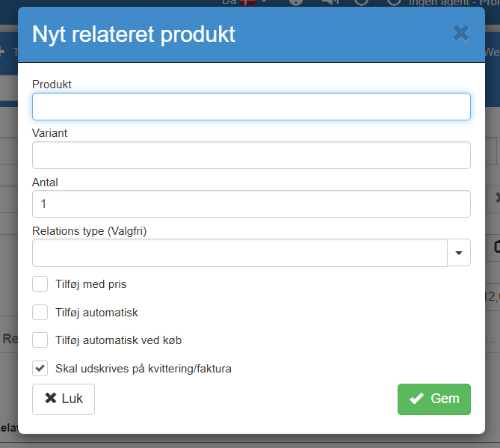Expand the Relations type dropdown arrow
The height and width of the screenshot is (448, 500).
coord(459,253)
